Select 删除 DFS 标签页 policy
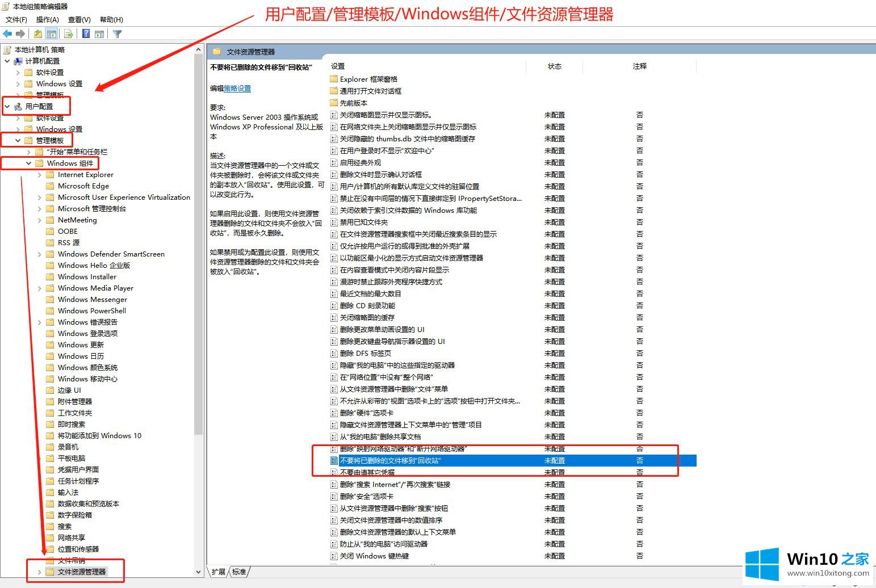Screen dimensions: 876x588 [366, 353]
